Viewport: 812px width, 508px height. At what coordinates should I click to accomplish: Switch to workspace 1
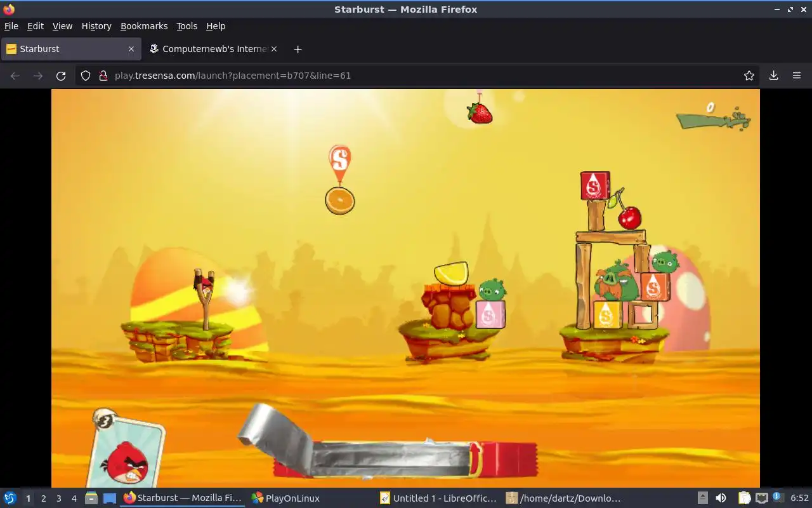coord(28,498)
